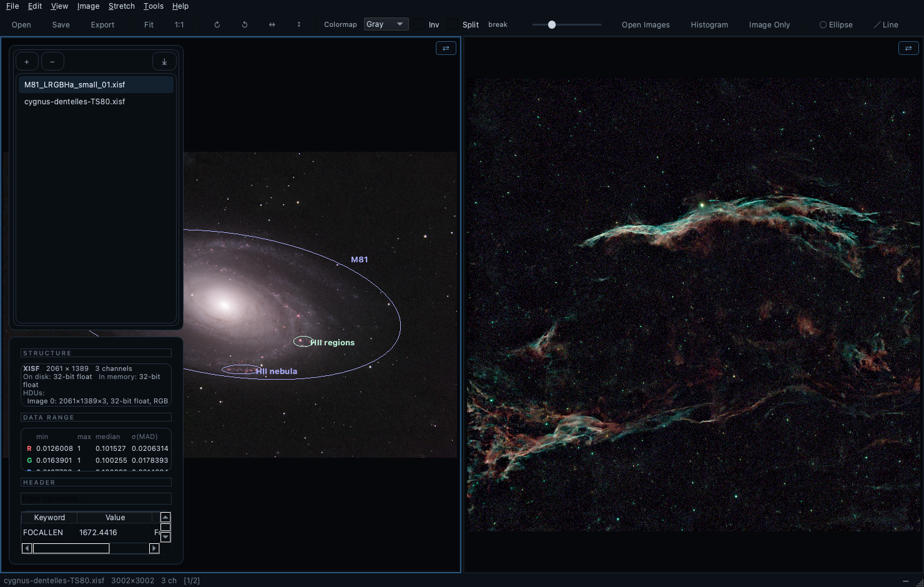
Task: Click the Cygnus Veil nebula image in the right viewer
Action: click(x=693, y=305)
